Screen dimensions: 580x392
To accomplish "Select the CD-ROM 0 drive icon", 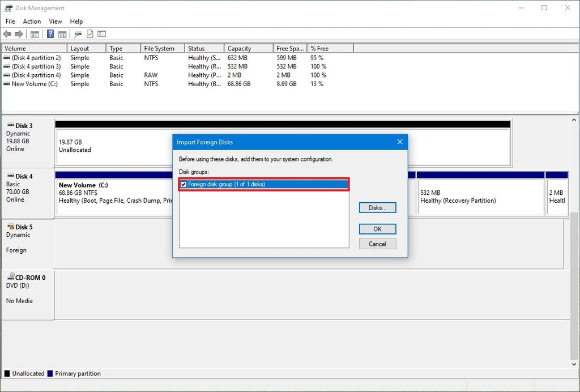I will coord(11,277).
